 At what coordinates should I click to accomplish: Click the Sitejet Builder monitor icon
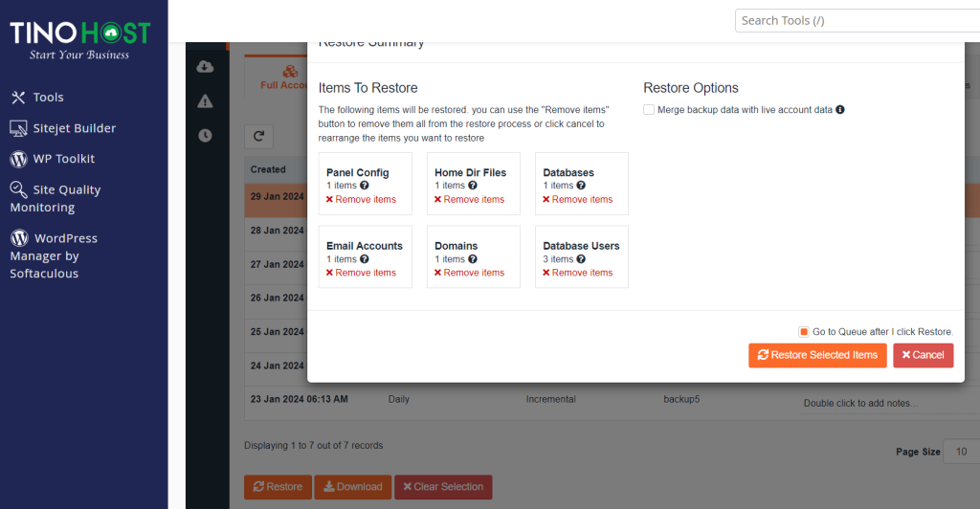(x=18, y=128)
